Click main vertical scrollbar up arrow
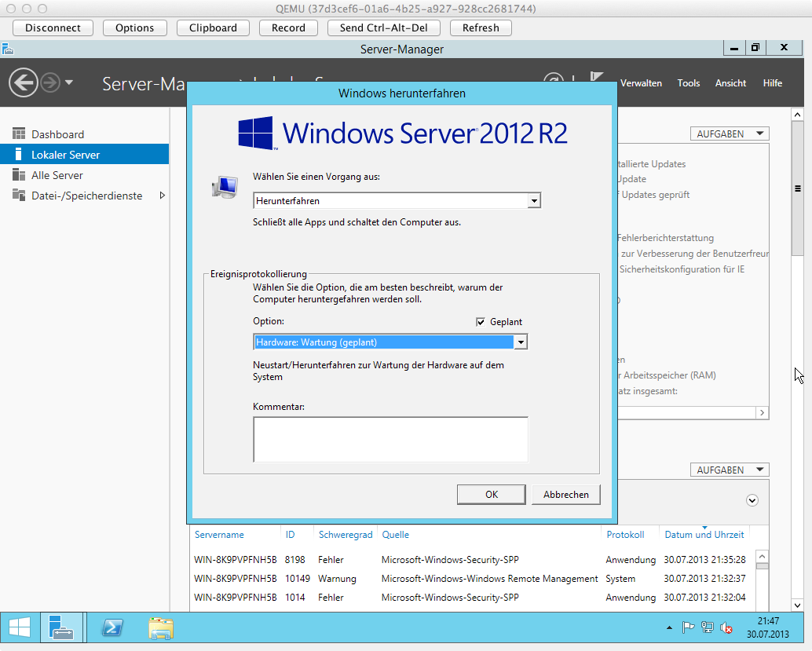The height and width of the screenshot is (651, 812). [x=797, y=115]
